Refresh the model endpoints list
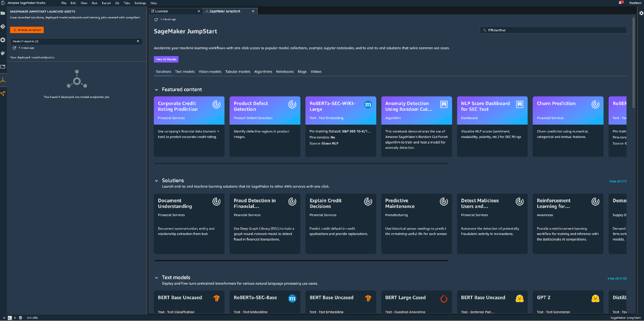The height and width of the screenshot is (321, 644). pyautogui.click(x=15, y=48)
